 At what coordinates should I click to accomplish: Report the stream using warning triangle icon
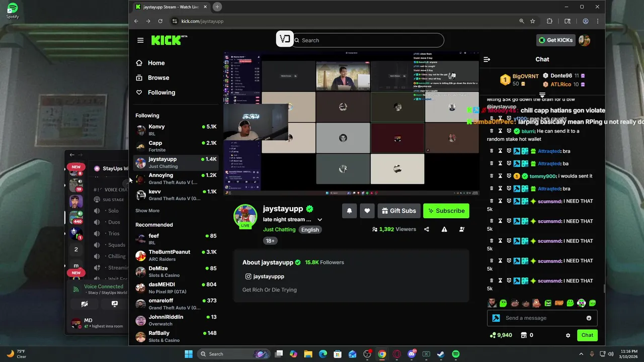point(444,229)
